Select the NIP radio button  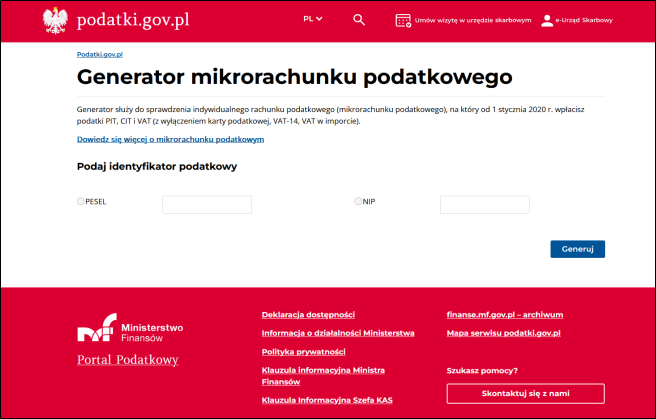tap(358, 201)
